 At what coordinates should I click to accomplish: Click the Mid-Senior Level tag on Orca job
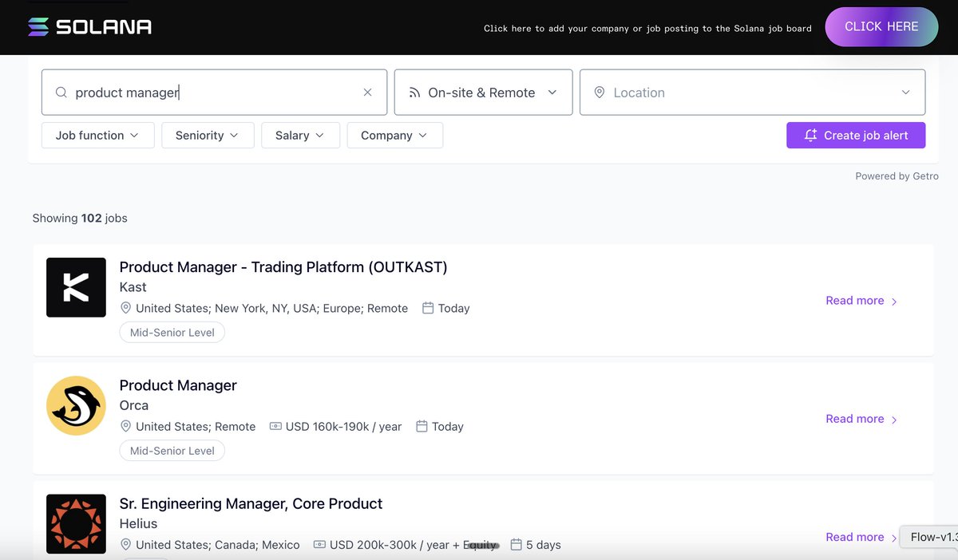(172, 451)
